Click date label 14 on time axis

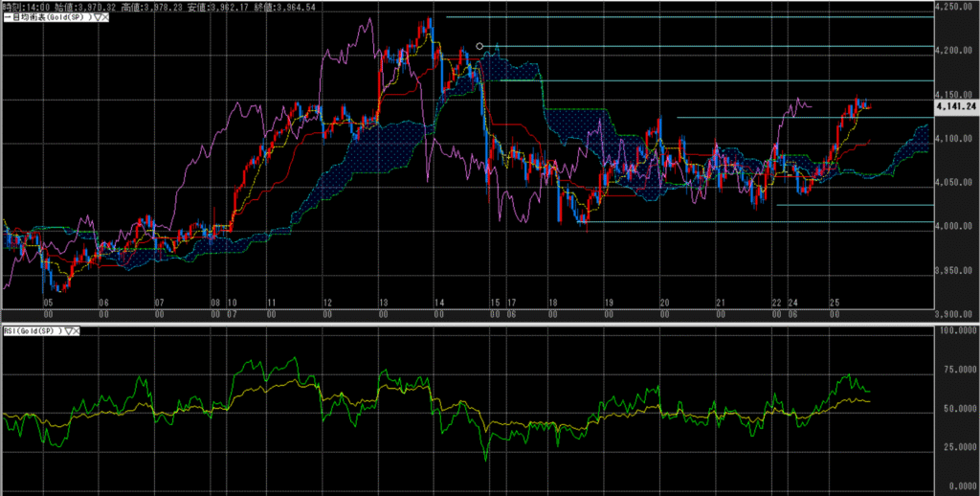tap(438, 303)
